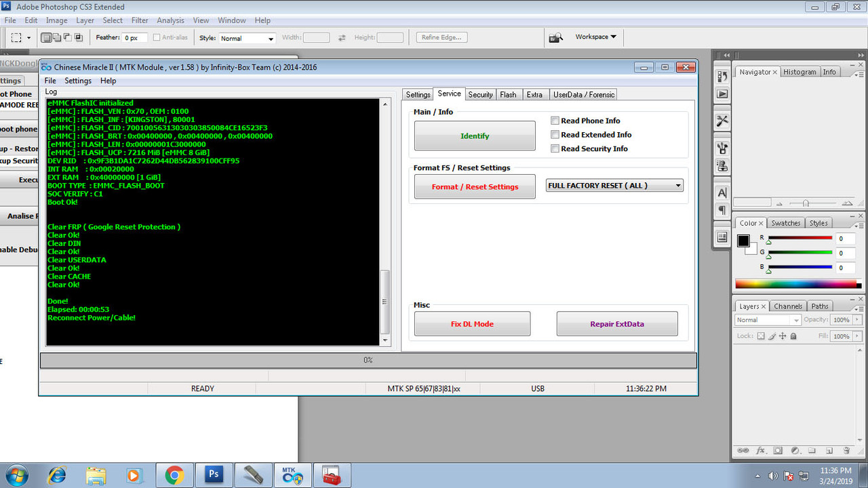Switch to the Channels tab
Viewport: 868px width, 488px height.
(x=788, y=306)
